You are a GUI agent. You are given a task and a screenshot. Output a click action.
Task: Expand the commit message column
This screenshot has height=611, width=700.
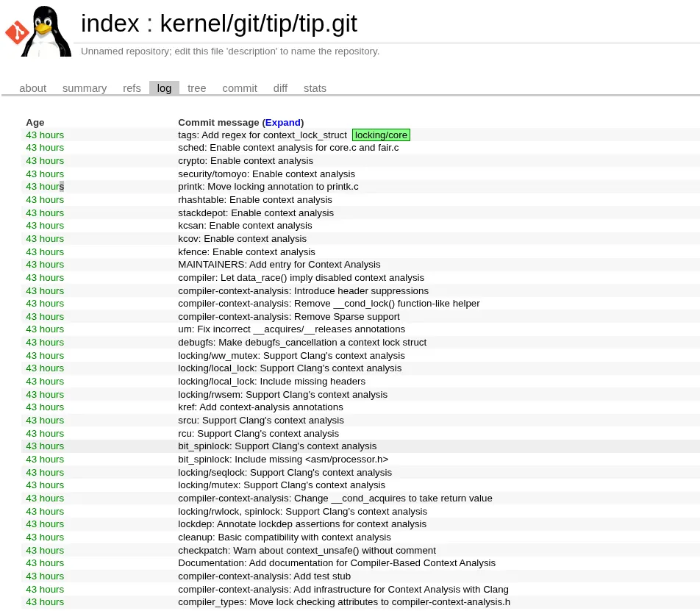[282, 122]
